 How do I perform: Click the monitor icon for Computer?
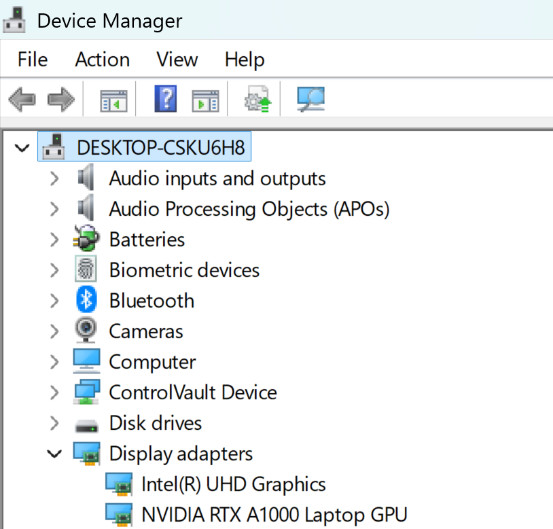[86, 361]
